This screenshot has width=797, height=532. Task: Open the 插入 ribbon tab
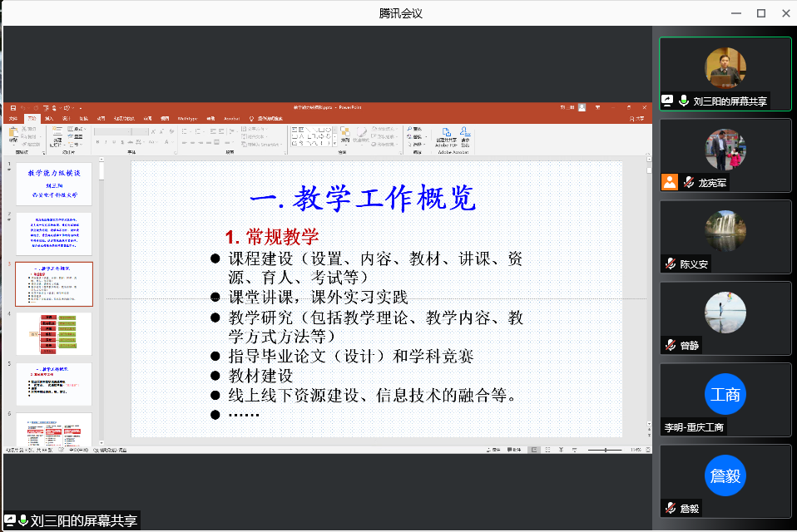pyautogui.click(x=50, y=119)
